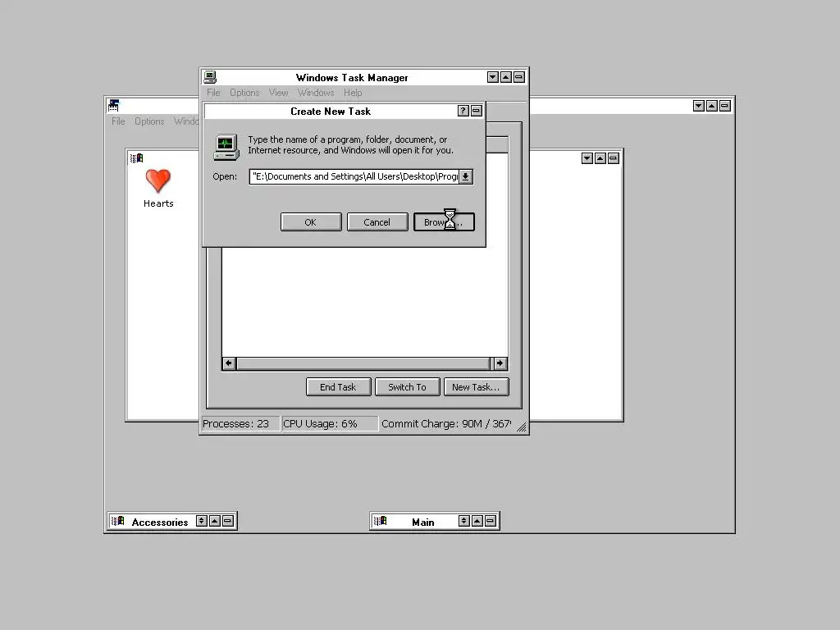Maximize Task Manager with the up-arrow button

coord(505,77)
